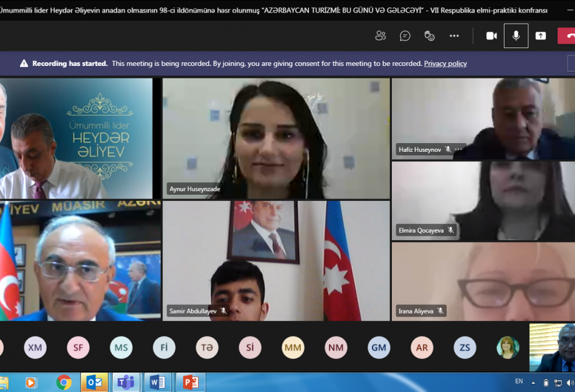The width and height of the screenshot is (575, 392).
Task: Open the share content tray
Action: (x=541, y=36)
